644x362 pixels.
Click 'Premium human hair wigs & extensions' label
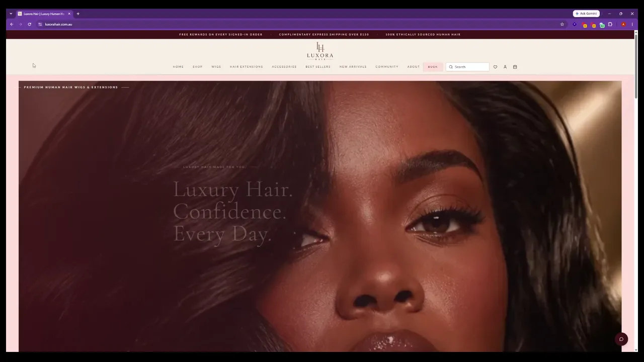(71, 87)
